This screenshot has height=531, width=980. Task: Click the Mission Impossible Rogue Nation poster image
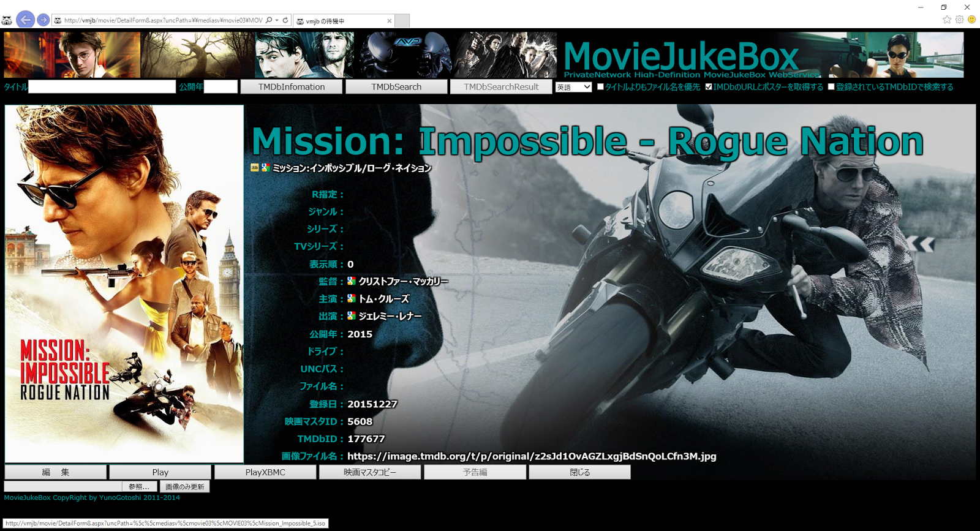coord(124,284)
